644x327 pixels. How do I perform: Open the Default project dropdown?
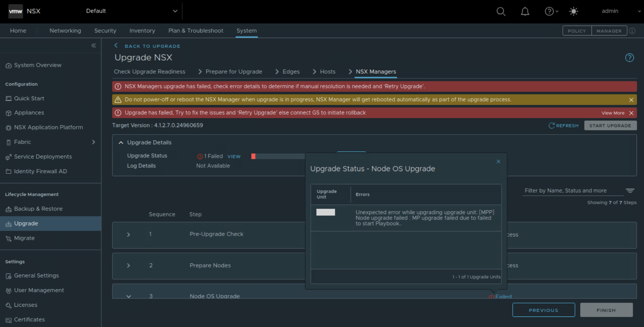click(132, 11)
